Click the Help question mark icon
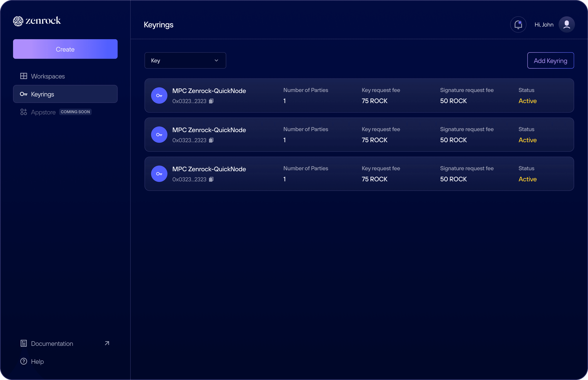The height and width of the screenshot is (380, 588). click(x=24, y=361)
